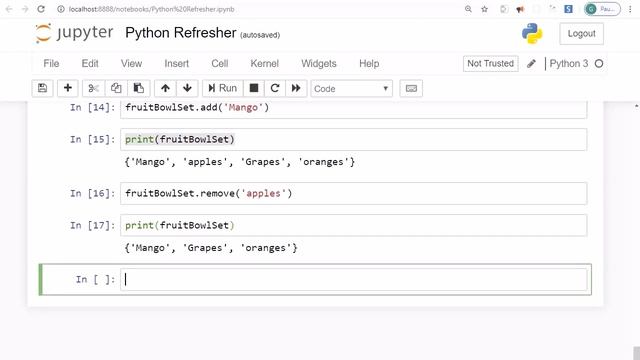Move selected cell down arrow

(x=187, y=88)
